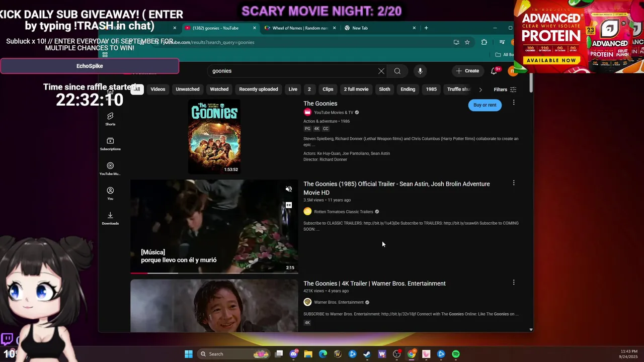The image size is (644, 362).
Task: Open Chrome media controls icon
Action: [x=502, y=42]
